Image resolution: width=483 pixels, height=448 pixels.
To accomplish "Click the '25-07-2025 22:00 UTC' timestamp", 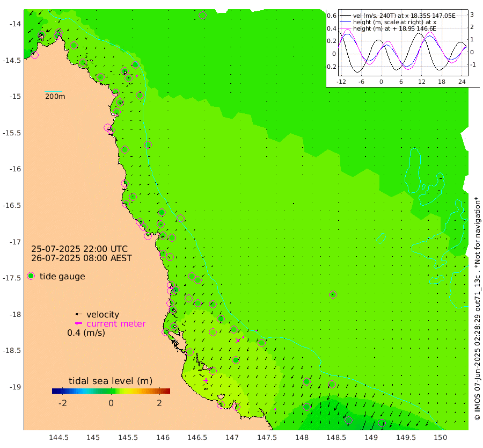I will [x=79, y=249].
